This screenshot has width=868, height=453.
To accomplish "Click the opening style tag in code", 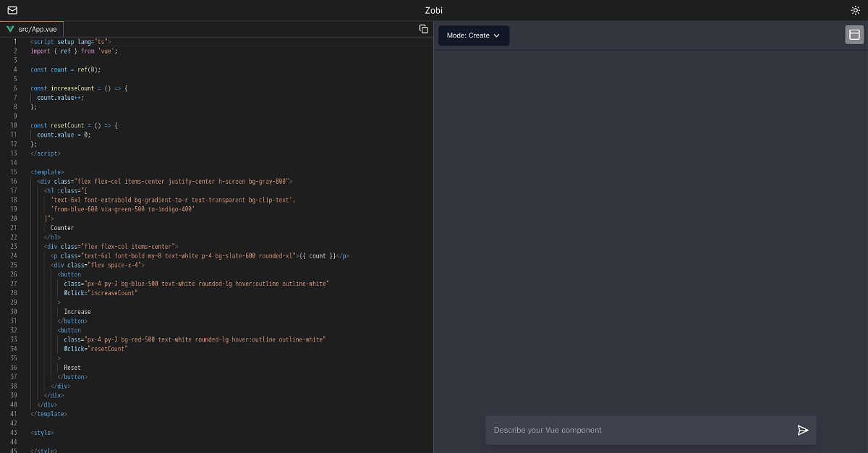I will point(42,433).
